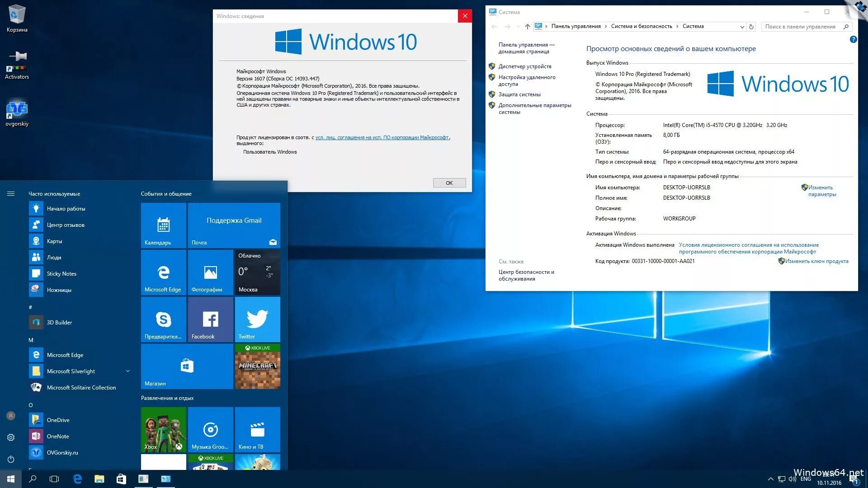Jump to the # app group header
Screen dimensions: 868x488
point(31,308)
